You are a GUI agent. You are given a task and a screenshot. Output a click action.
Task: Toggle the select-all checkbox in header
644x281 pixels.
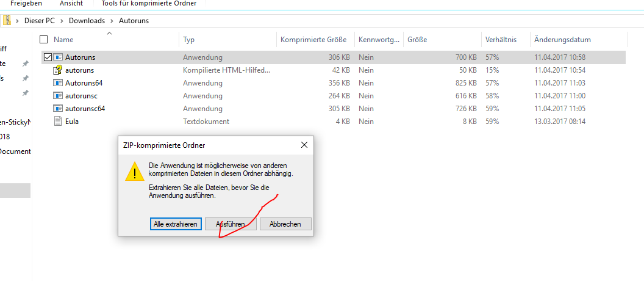pyautogui.click(x=43, y=40)
